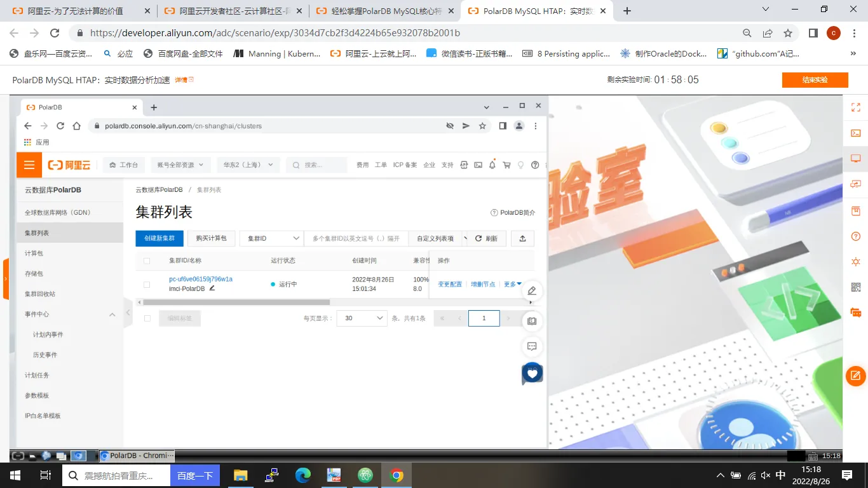Click the orange question mark in lab sidebar
Image resolution: width=868 pixels, height=488 pixels.
click(855, 236)
